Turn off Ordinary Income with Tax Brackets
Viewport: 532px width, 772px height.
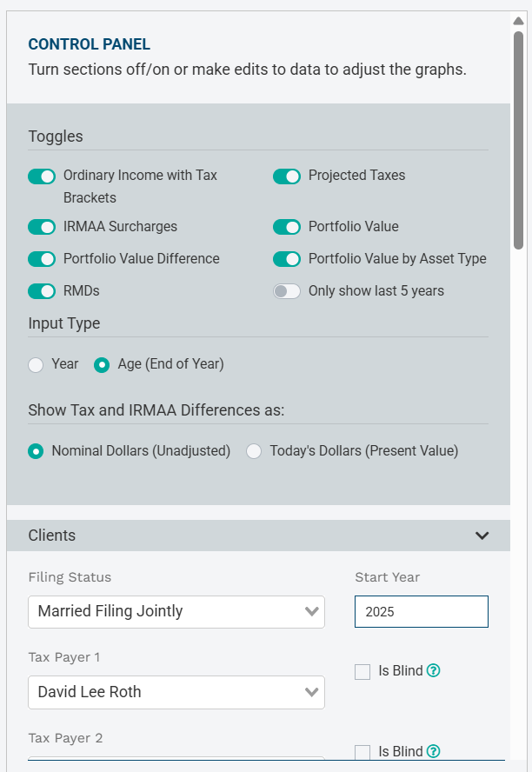point(41,176)
